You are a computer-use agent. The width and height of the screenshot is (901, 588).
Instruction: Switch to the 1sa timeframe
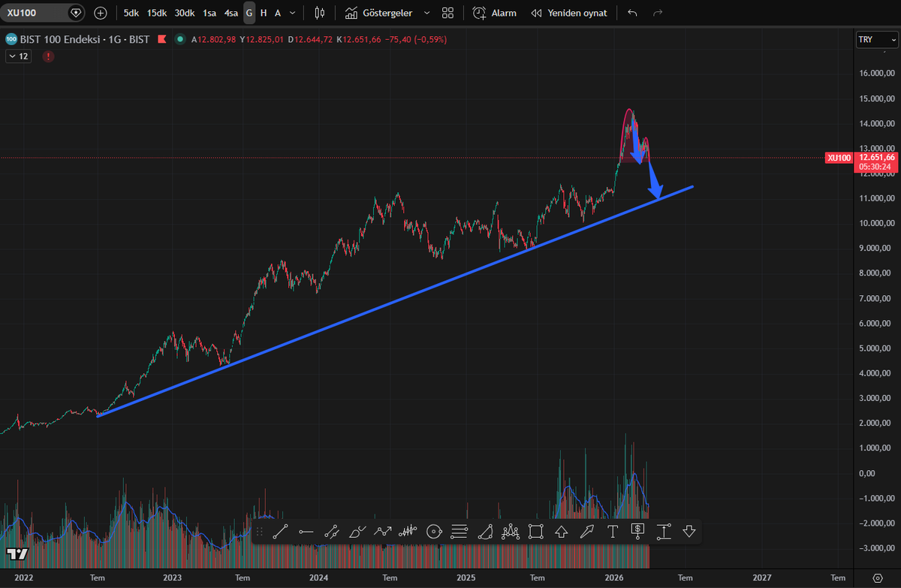209,13
